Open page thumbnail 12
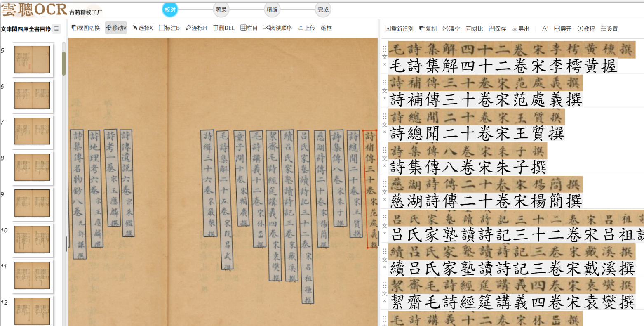This screenshot has height=326, width=644. pos(32,311)
